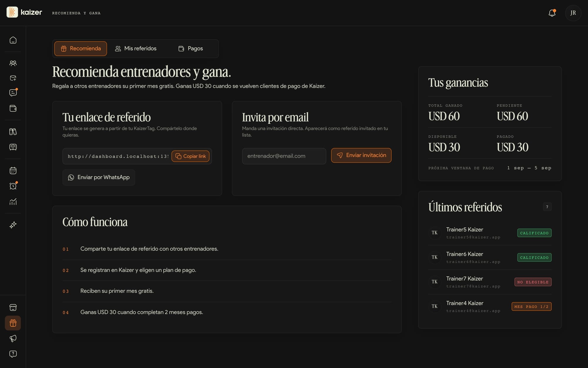Click the Total Ganado USD 60 value
The width and height of the screenshot is (588, 368).
pyautogui.click(x=444, y=116)
